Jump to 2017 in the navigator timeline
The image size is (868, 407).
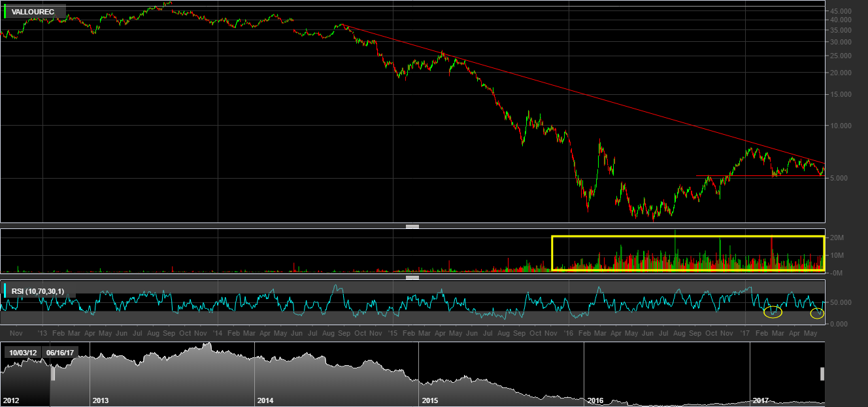click(761, 400)
